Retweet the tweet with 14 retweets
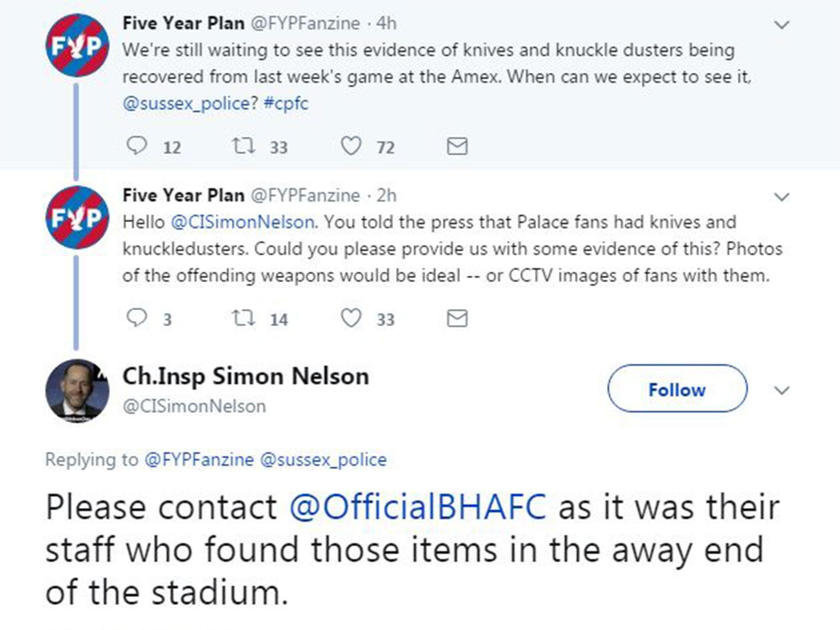The image size is (840, 630). click(244, 319)
